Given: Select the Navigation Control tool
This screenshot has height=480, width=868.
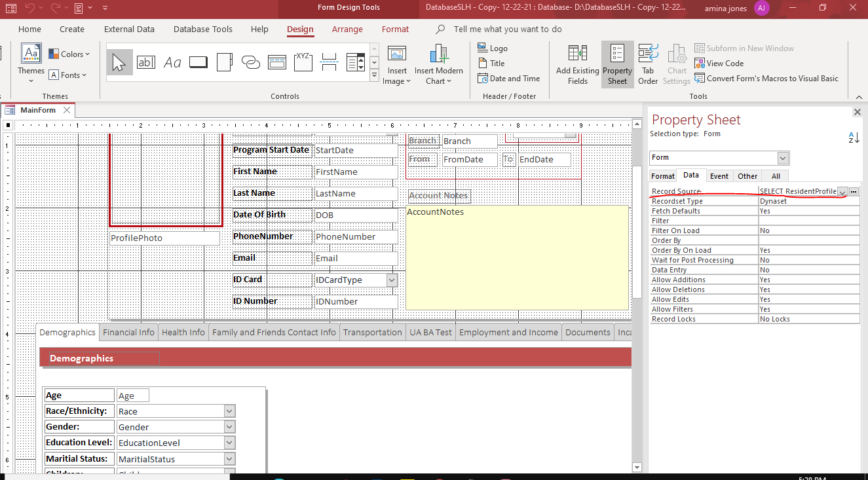Looking at the screenshot, I should 277,62.
